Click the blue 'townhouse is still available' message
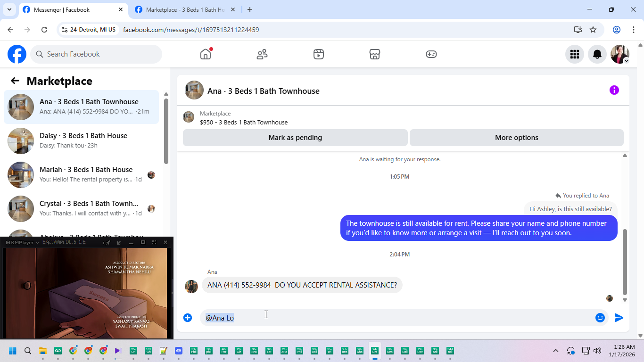 click(479, 228)
